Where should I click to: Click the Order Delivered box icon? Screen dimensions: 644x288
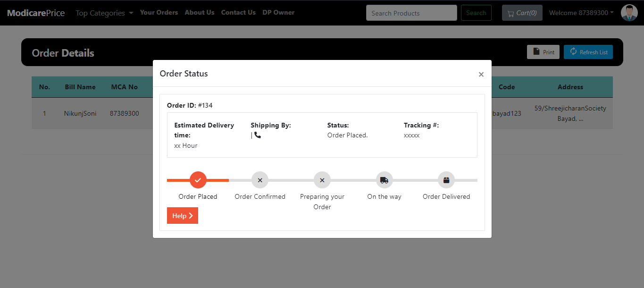pyautogui.click(x=446, y=180)
